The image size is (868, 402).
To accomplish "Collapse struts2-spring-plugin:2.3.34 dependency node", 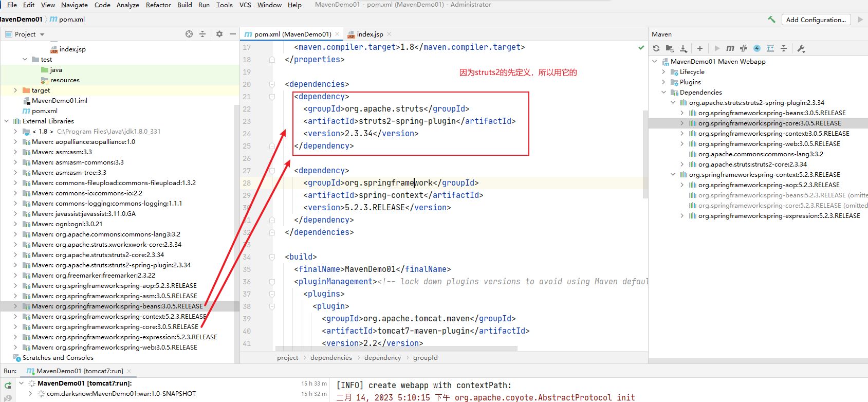I will coord(673,103).
